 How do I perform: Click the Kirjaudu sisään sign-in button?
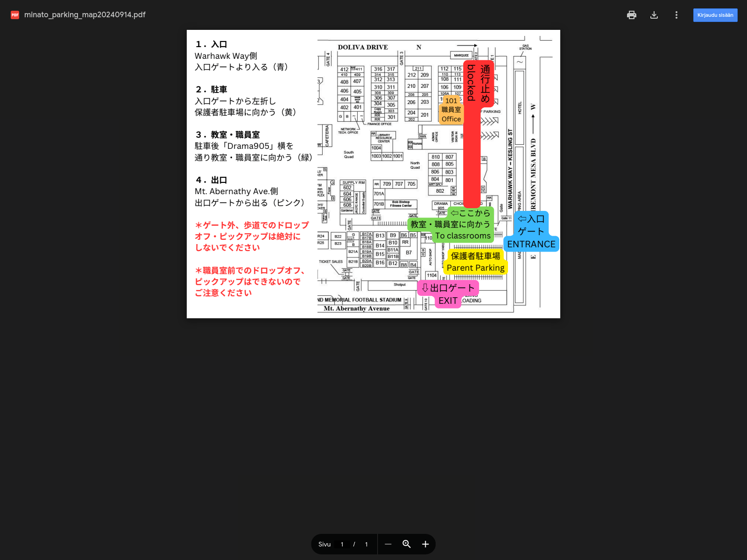(x=715, y=15)
